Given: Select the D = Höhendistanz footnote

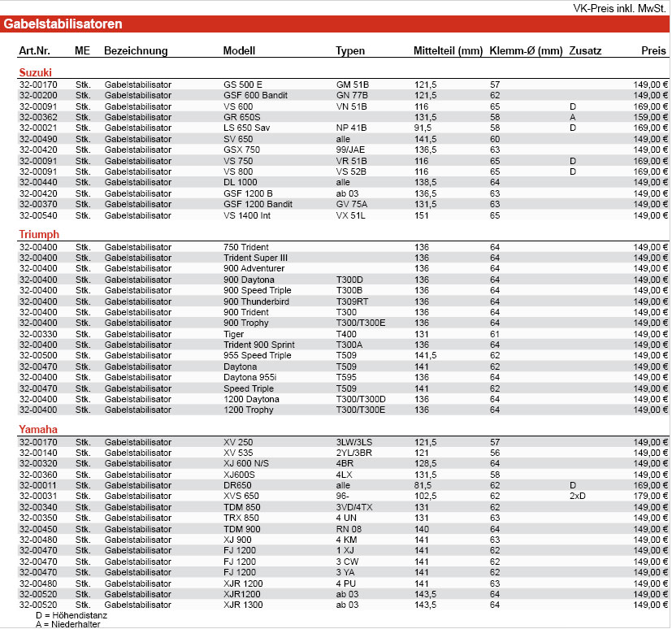Looking at the screenshot, I should [72, 616].
